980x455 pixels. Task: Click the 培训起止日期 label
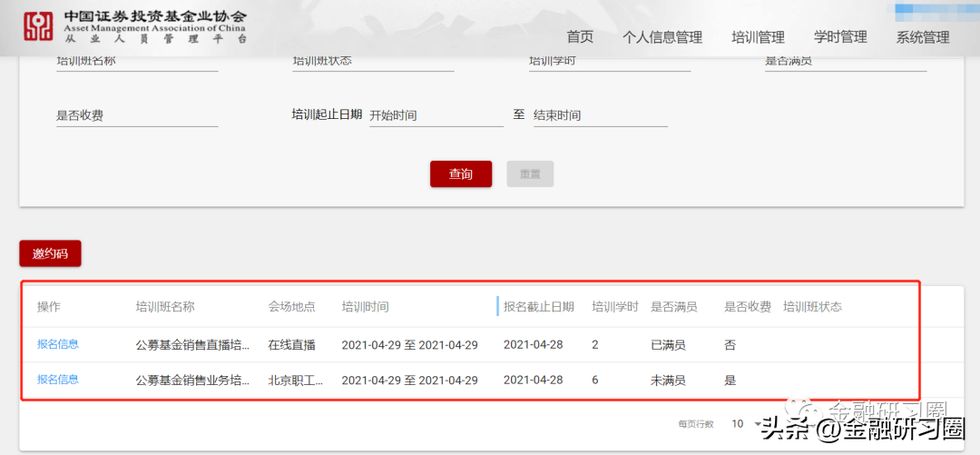click(x=327, y=114)
